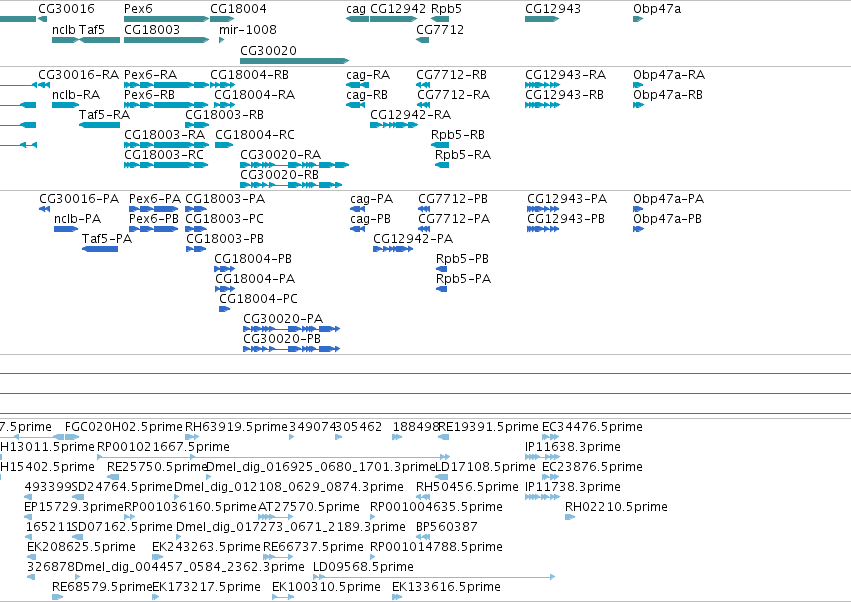Screen dimensions: 851x602
Task: Select EST EC23876.5prime
Action: [550, 477]
